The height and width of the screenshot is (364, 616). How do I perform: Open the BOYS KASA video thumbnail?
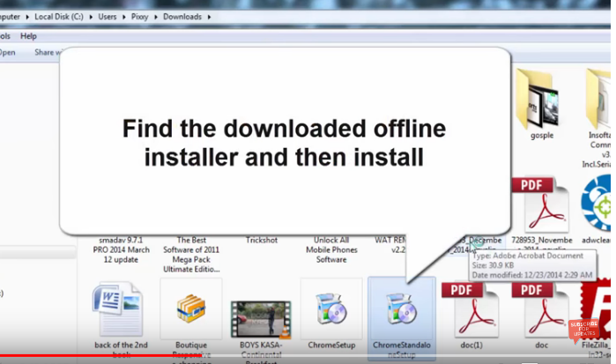coord(261,309)
